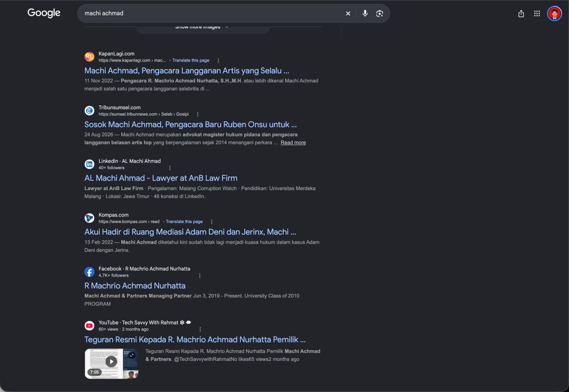Click the www.kapanlagi.com breadcrumb URL

132,60
